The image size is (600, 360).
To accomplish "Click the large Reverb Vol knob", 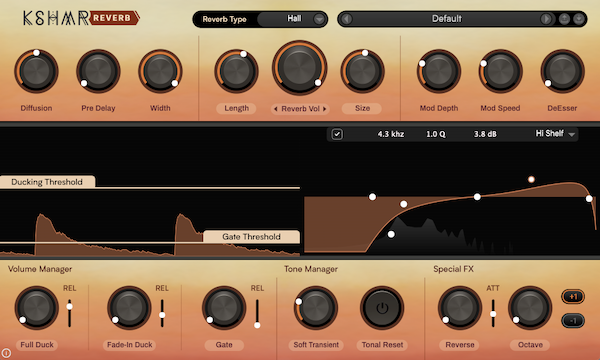I will 299,68.
